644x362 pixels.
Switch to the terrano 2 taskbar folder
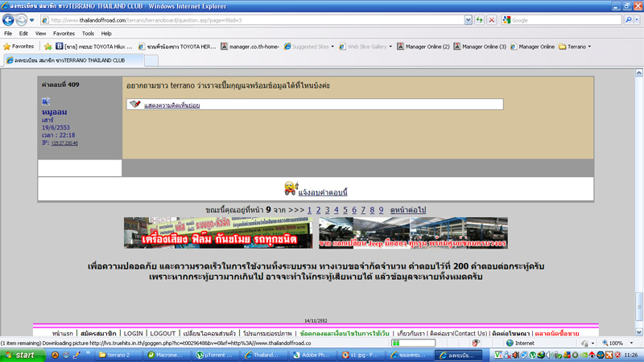pos(118,355)
